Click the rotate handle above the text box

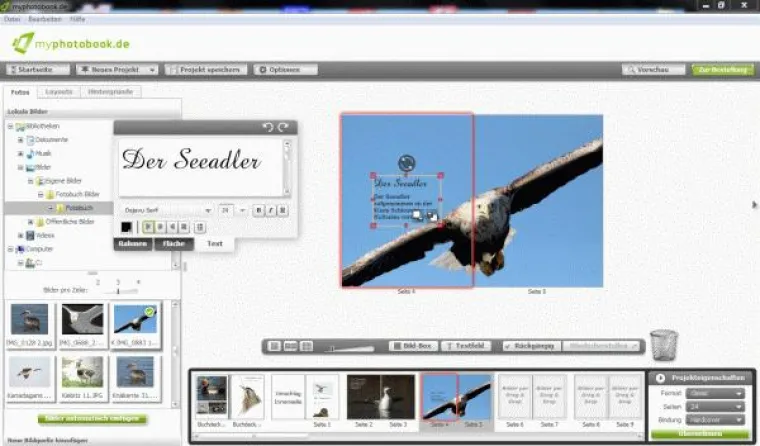tap(406, 162)
